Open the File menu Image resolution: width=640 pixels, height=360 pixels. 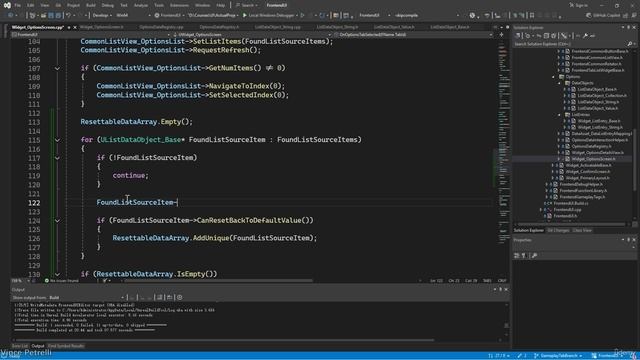pos(17,5)
